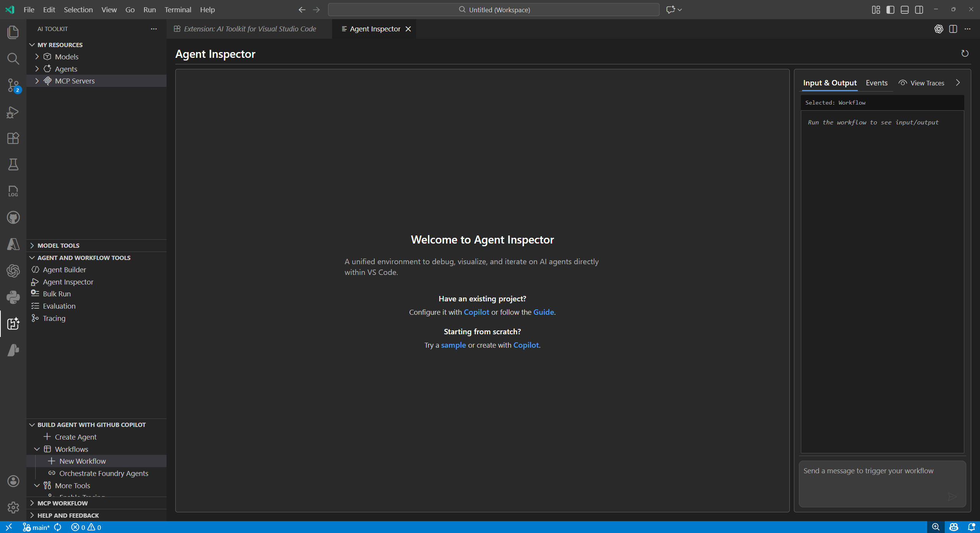
Task: Click the sample link to start from scratch
Action: pyautogui.click(x=454, y=345)
